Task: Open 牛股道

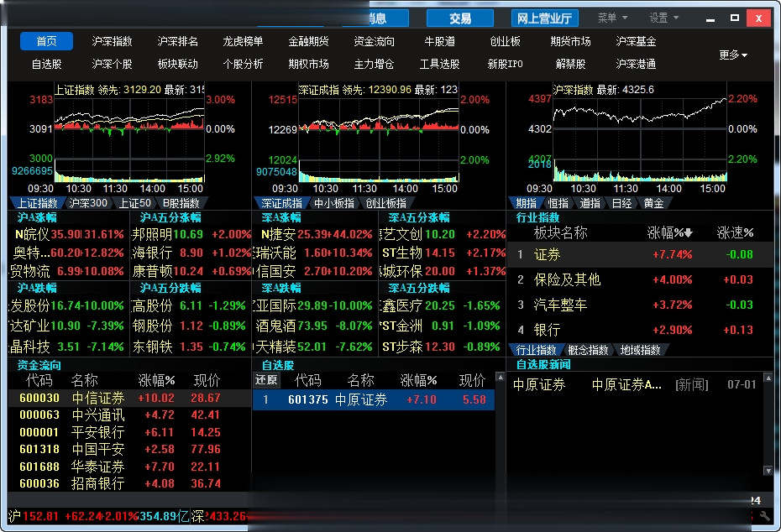Action: point(440,41)
